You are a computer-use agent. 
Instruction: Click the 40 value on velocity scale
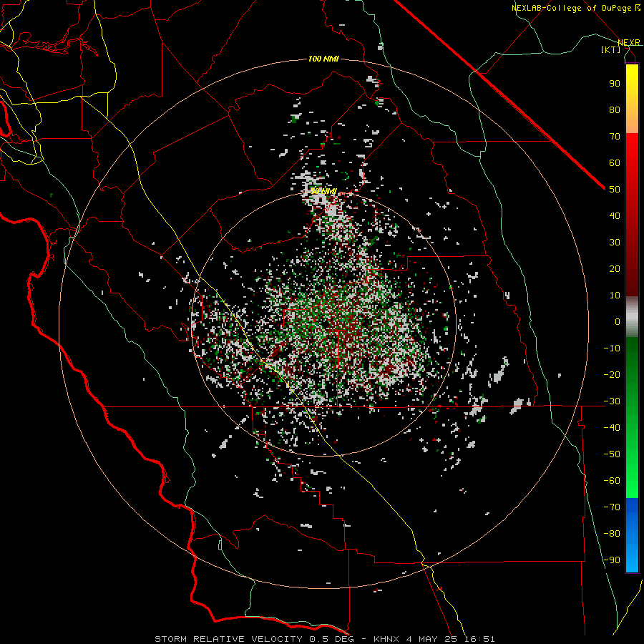615,215
